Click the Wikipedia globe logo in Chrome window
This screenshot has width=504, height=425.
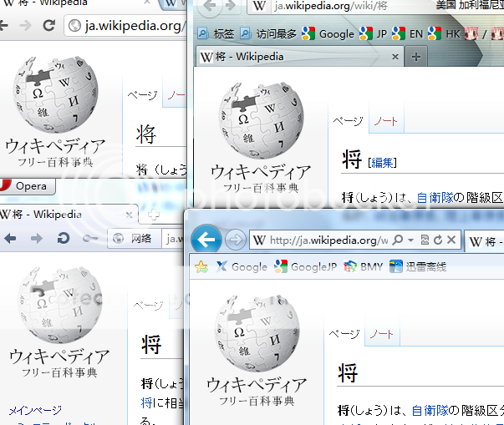coord(56,94)
